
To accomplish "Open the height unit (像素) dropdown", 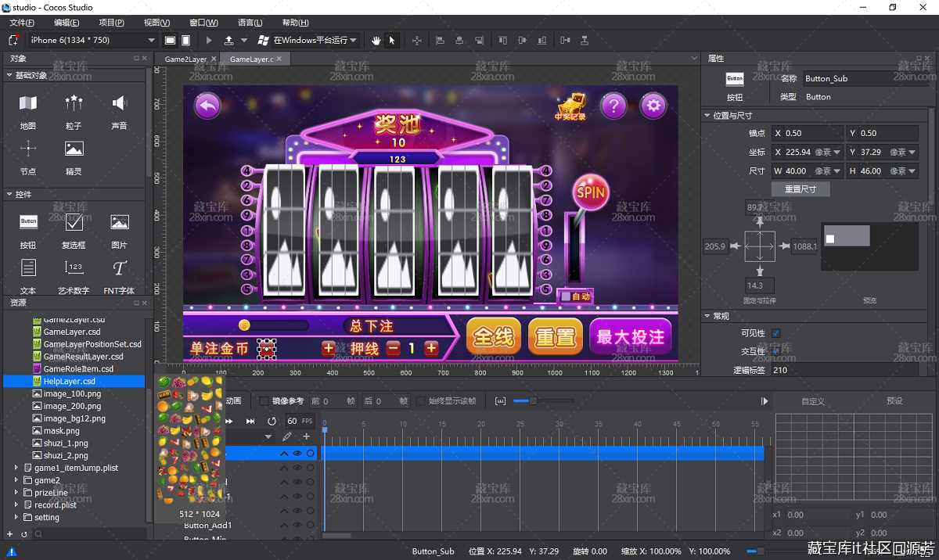I will (x=912, y=171).
